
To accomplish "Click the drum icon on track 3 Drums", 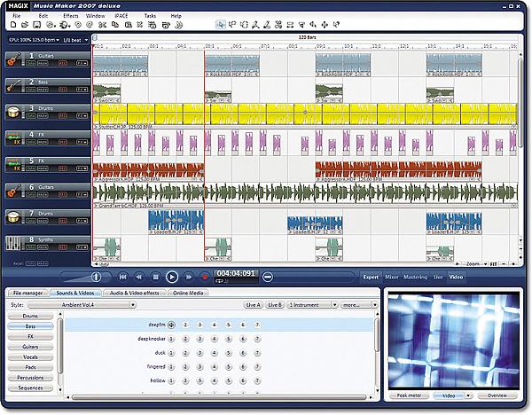I will click(x=13, y=113).
